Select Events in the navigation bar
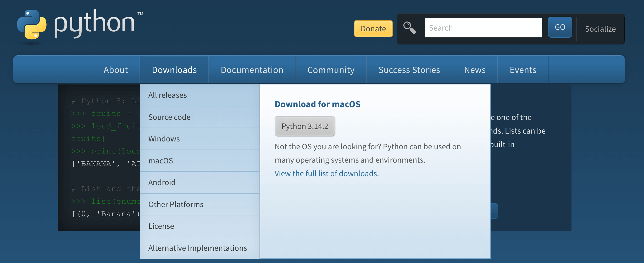 point(523,70)
